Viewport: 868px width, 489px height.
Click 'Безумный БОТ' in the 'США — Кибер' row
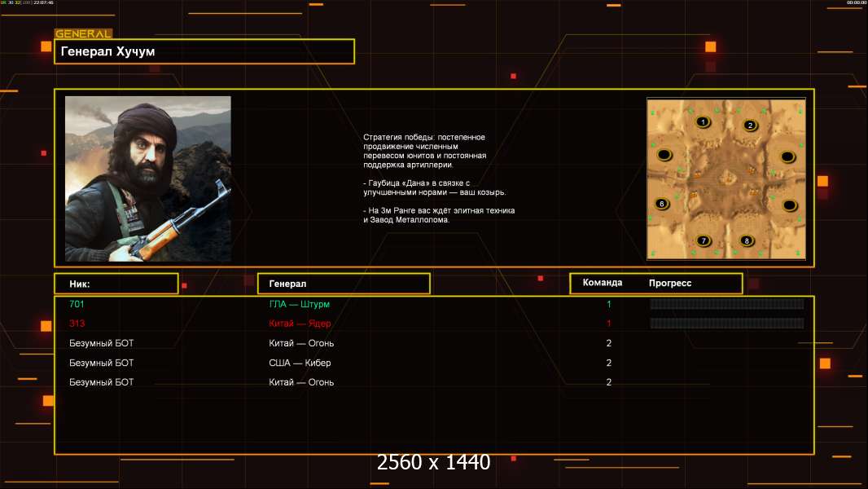pos(101,363)
